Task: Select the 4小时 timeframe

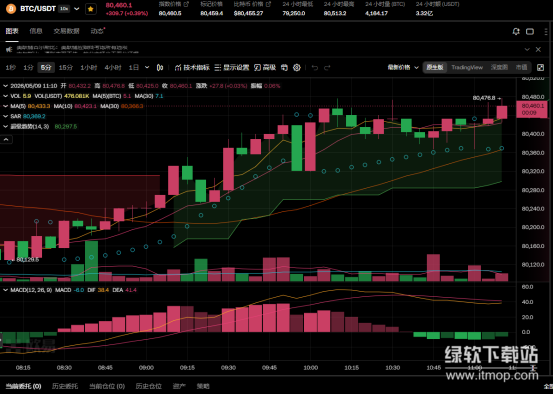Action: (113, 67)
